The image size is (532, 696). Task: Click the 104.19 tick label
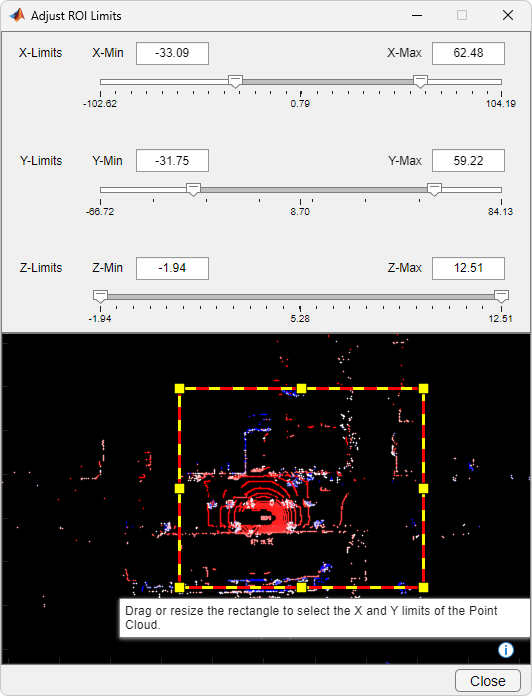pyautogui.click(x=501, y=104)
